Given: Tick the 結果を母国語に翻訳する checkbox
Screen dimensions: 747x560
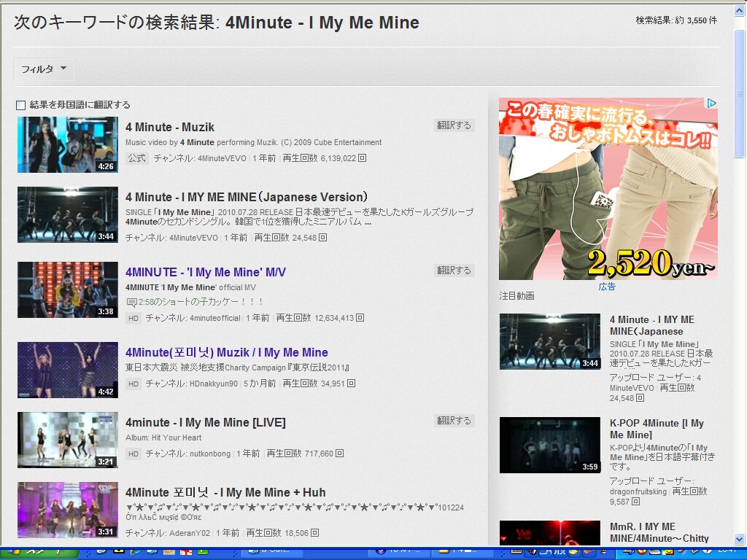Looking at the screenshot, I should (20, 105).
